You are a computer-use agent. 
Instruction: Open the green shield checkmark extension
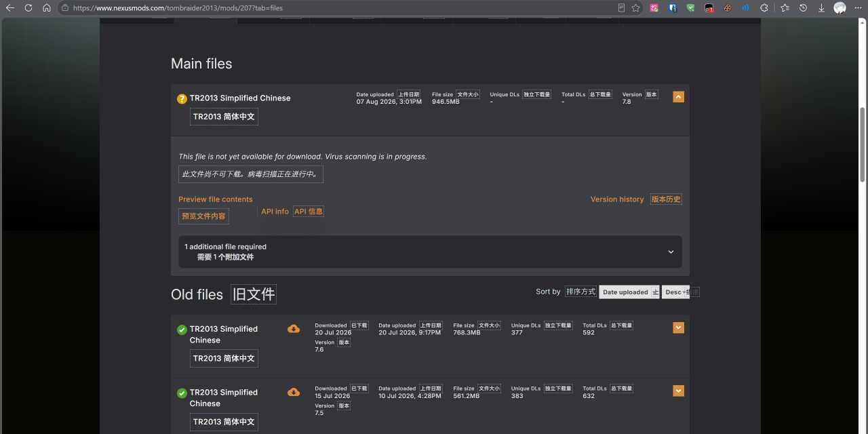(x=691, y=8)
